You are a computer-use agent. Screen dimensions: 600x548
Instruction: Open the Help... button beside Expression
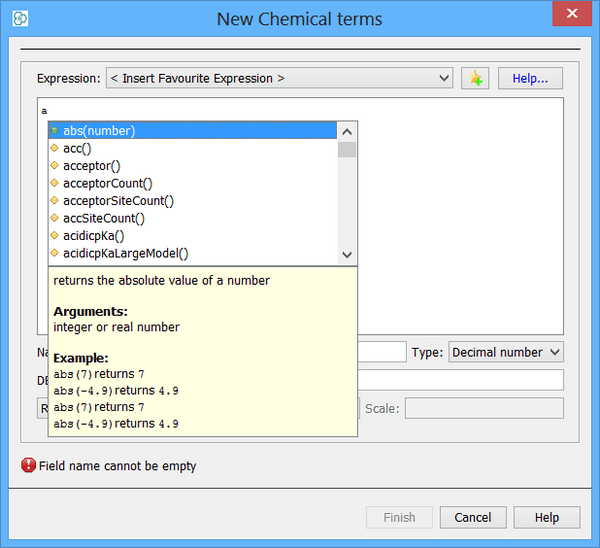coord(530,78)
